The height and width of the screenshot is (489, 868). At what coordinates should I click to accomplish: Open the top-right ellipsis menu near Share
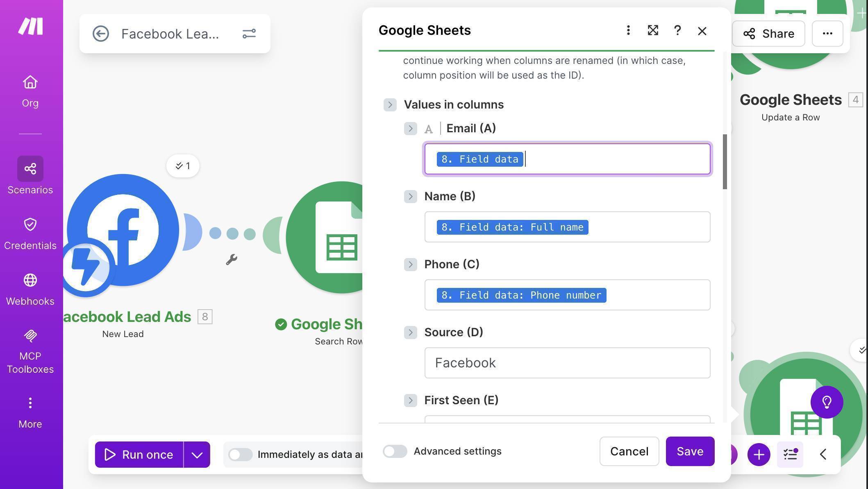coord(827,34)
